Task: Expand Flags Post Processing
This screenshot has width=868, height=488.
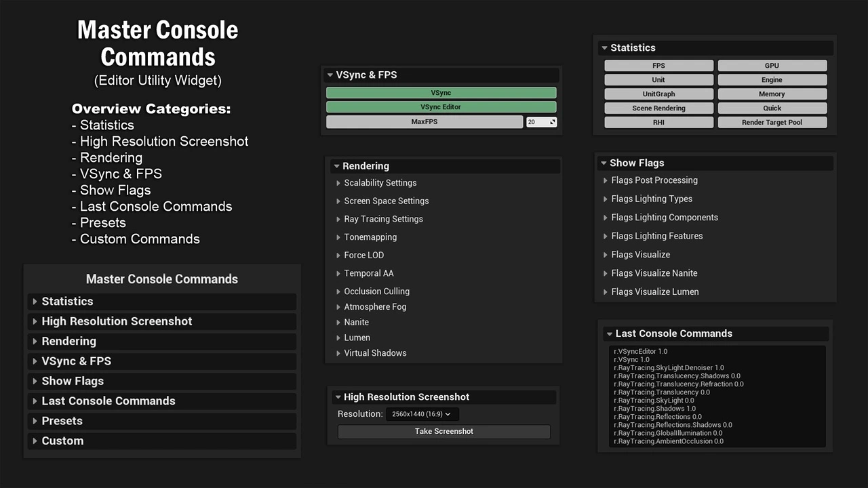Action: click(654, 180)
